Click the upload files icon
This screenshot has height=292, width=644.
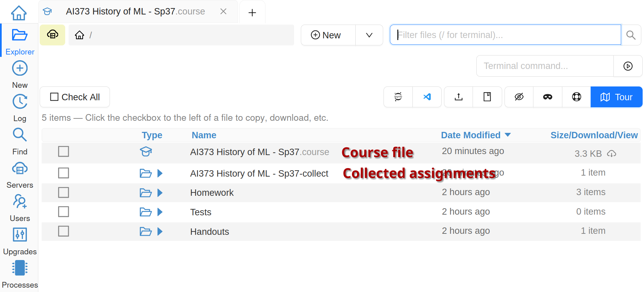pyautogui.click(x=458, y=97)
